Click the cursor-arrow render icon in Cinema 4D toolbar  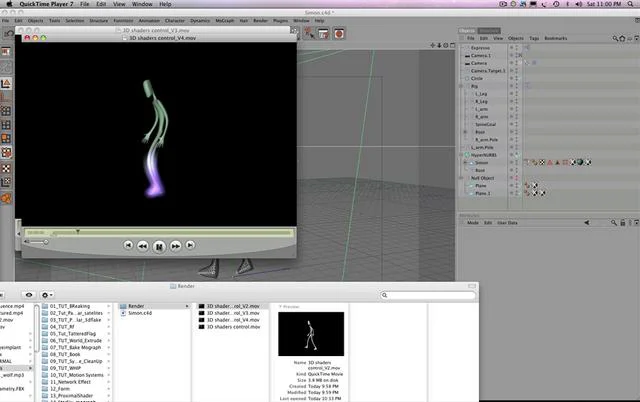(309, 33)
